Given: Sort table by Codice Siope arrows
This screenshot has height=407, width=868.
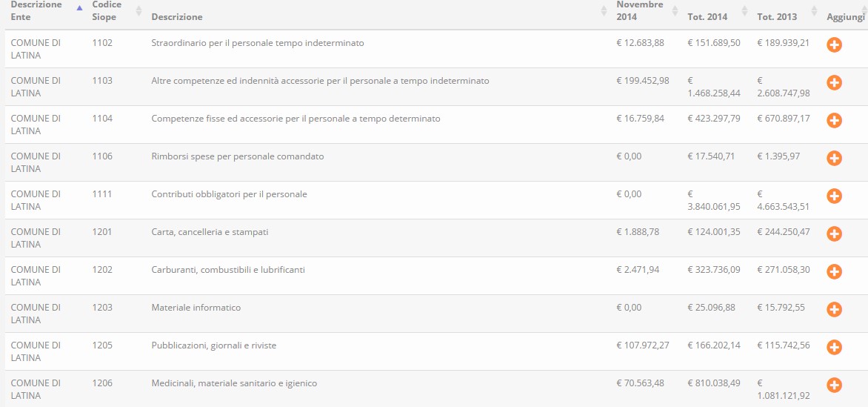Looking at the screenshot, I should pyautogui.click(x=139, y=10).
